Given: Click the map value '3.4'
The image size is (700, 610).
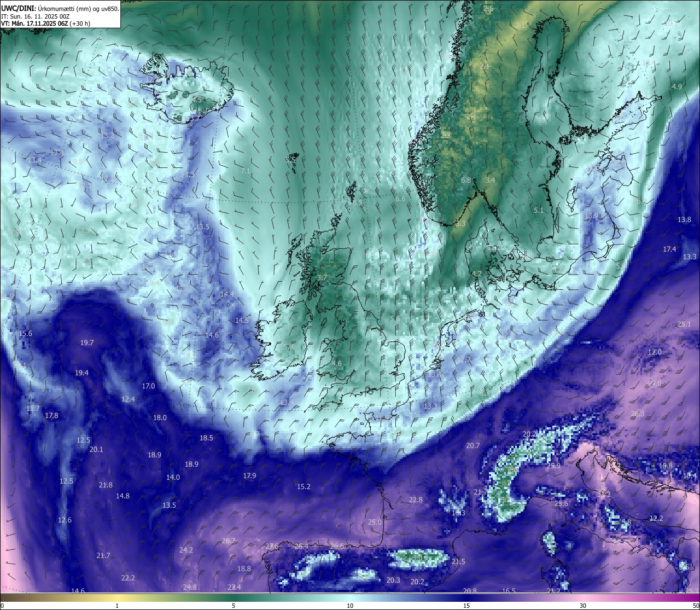Looking at the screenshot, I should [490, 181].
